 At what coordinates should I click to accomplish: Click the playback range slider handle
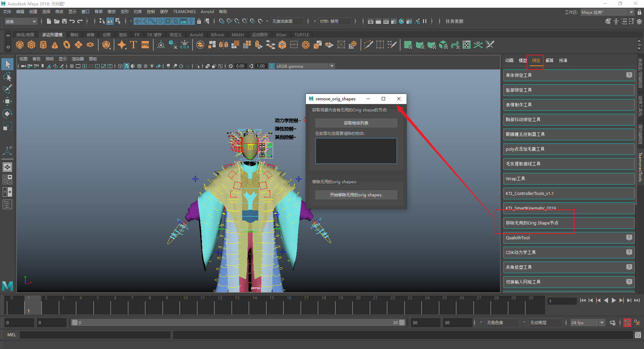[x=75, y=323]
